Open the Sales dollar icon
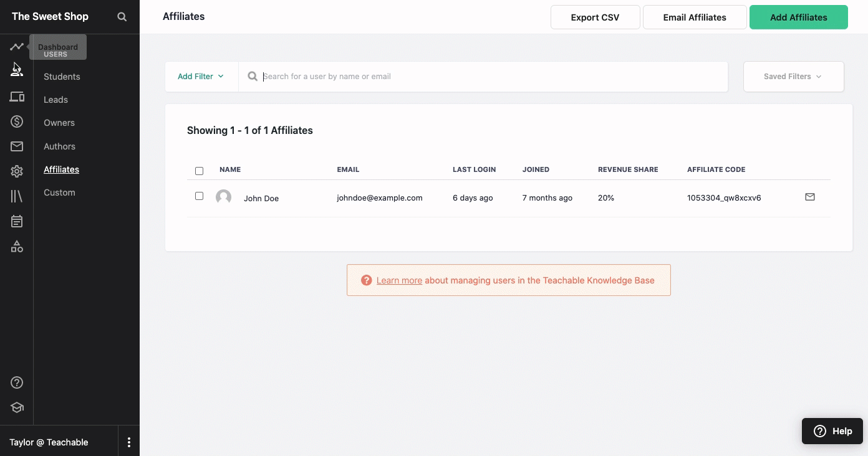Screen dimensions: 868x456 pos(17,121)
